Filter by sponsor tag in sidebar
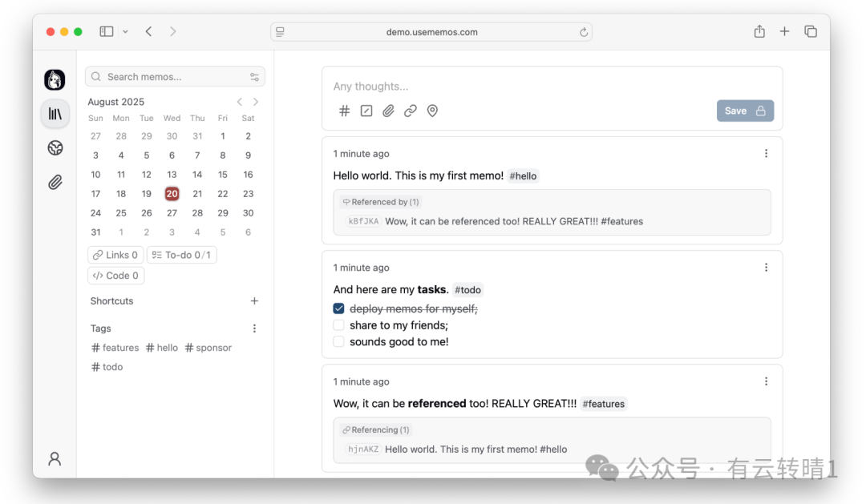Viewport: 866px width, 504px height. coord(208,348)
